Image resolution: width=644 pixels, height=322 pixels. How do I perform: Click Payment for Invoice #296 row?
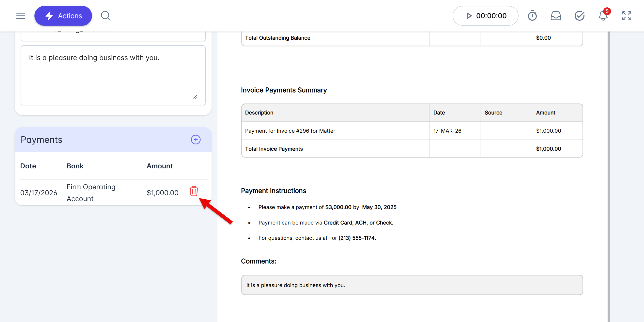coord(290,131)
